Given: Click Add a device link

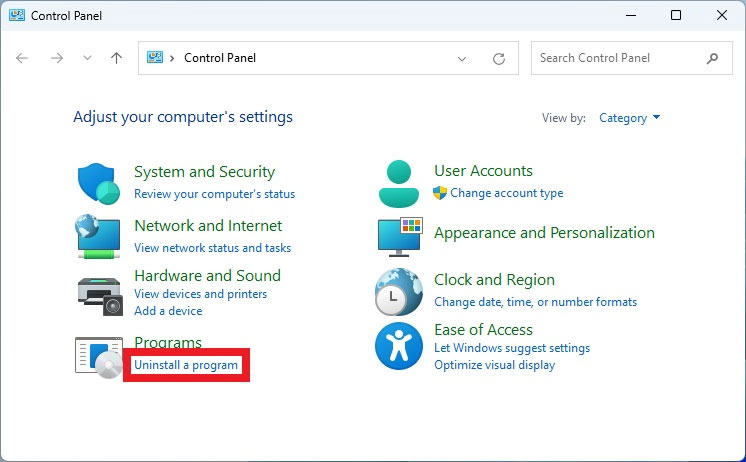Looking at the screenshot, I should [x=168, y=311].
